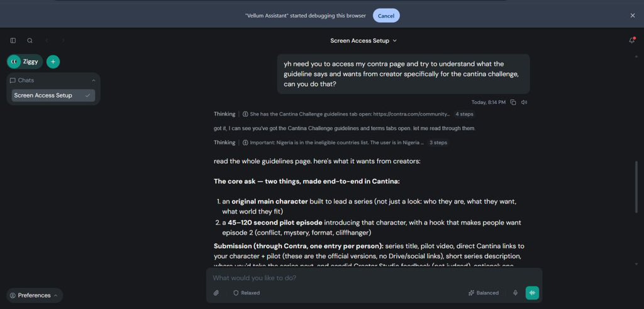Collapse the Chats section chevron
This screenshot has width=644, height=309.
point(93,80)
